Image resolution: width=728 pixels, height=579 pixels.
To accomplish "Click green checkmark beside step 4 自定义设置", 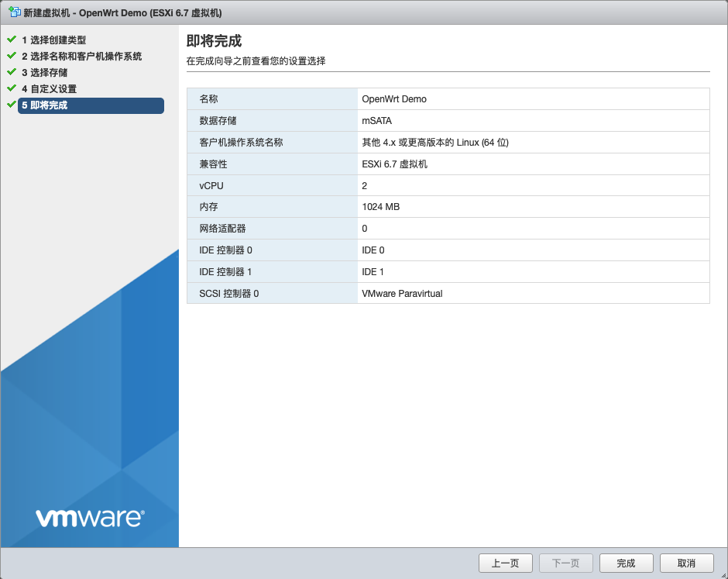I will pyautogui.click(x=12, y=88).
